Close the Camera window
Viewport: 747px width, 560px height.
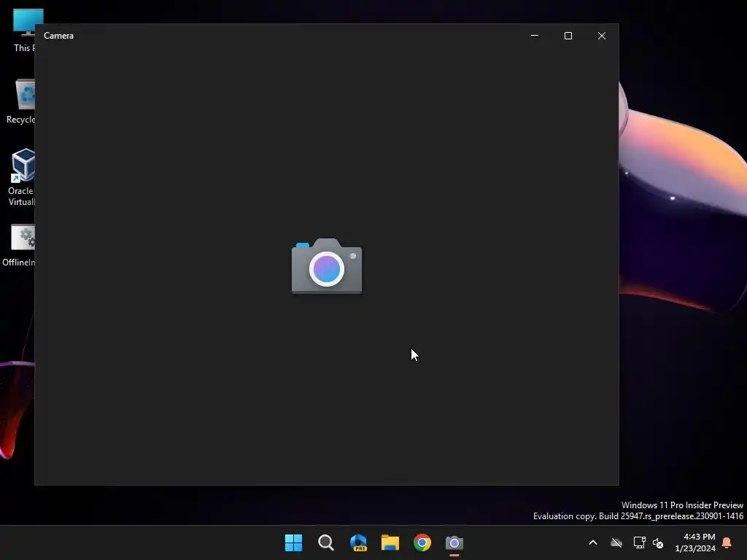coord(602,36)
